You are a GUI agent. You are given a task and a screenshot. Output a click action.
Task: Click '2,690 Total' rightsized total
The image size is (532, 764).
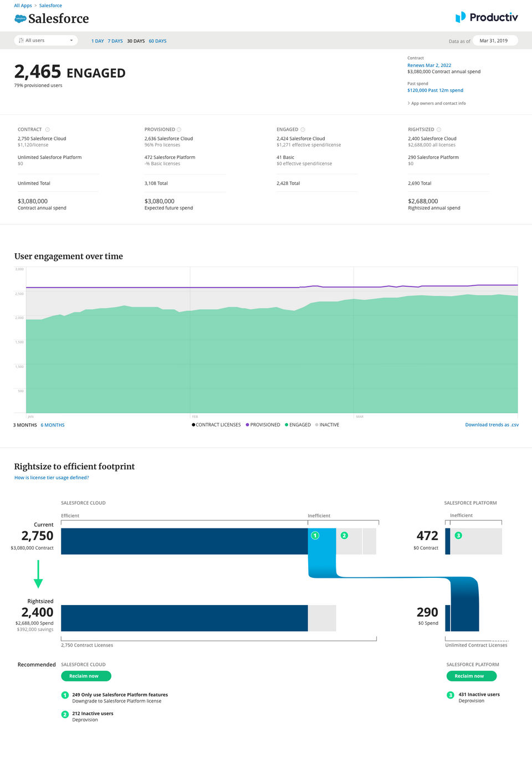420,183
